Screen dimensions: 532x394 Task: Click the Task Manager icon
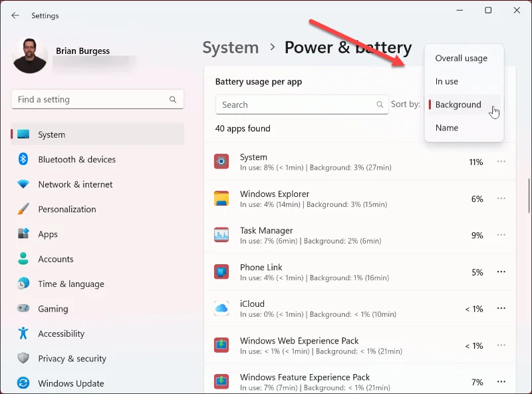coord(221,235)
